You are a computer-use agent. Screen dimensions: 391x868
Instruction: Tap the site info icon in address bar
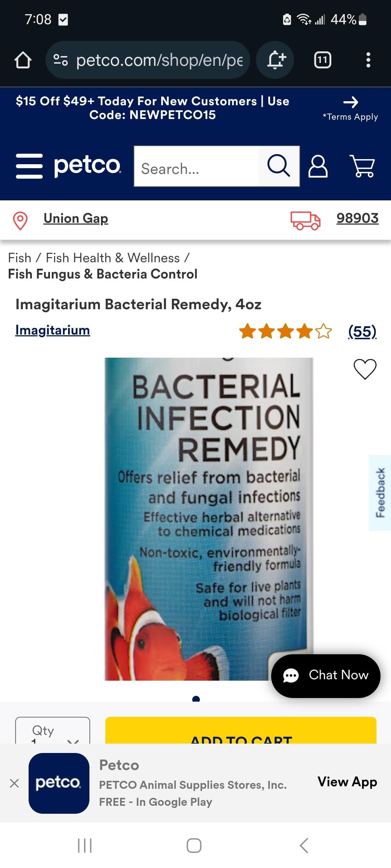click(60, 60)
